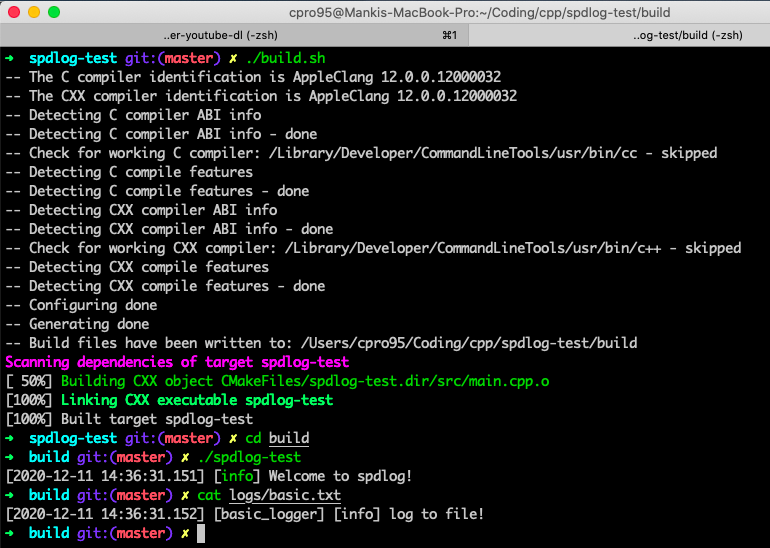Click the 'Generating done' line
This screenshot has height=548, width=770.
(77, 324)
